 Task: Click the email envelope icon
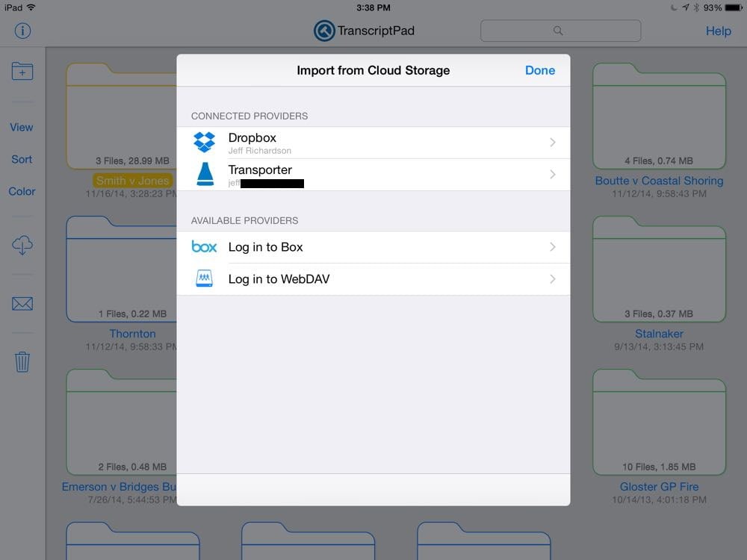[x=22, y=303]
